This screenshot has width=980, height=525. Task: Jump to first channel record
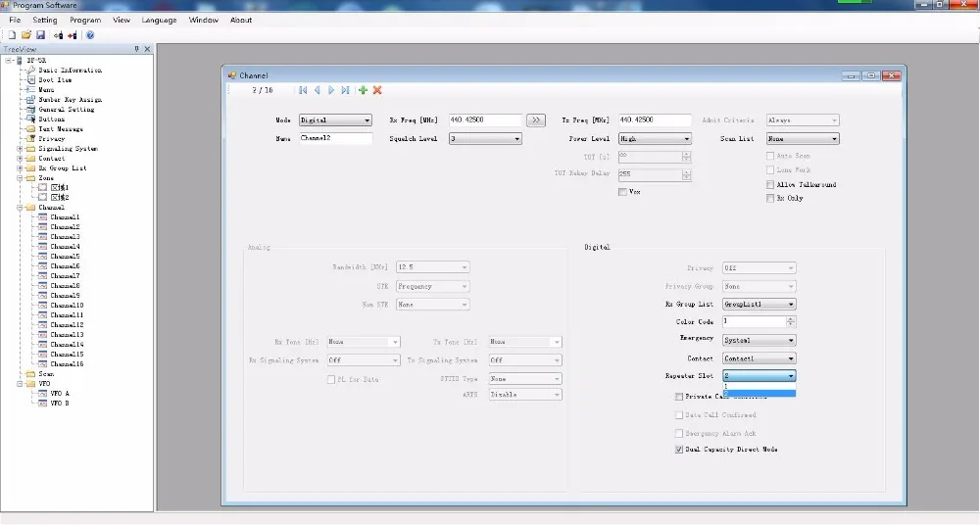tap(303, 91)
